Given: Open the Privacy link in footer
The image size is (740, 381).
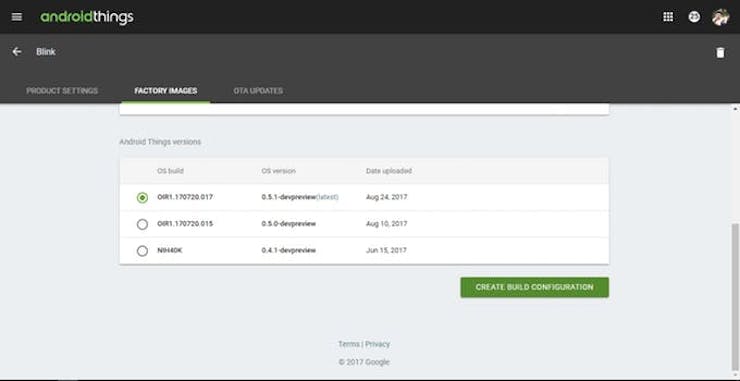Looking at the screenshot, I should tap(378, 344).
